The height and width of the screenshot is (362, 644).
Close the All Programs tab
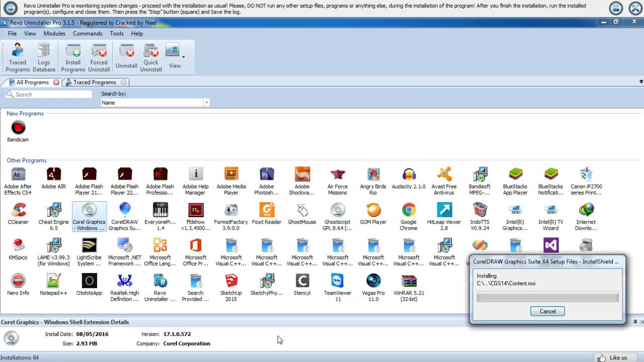(56, 82)
